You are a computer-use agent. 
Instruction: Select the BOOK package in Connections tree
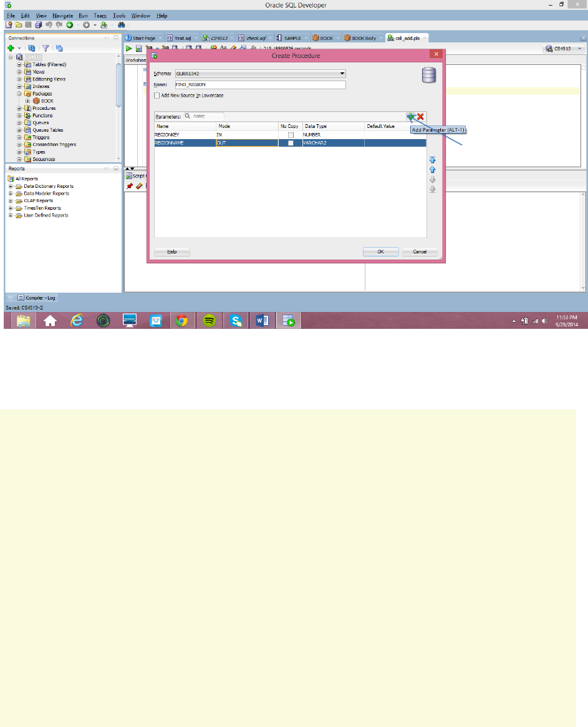click(x=47, y=101)
